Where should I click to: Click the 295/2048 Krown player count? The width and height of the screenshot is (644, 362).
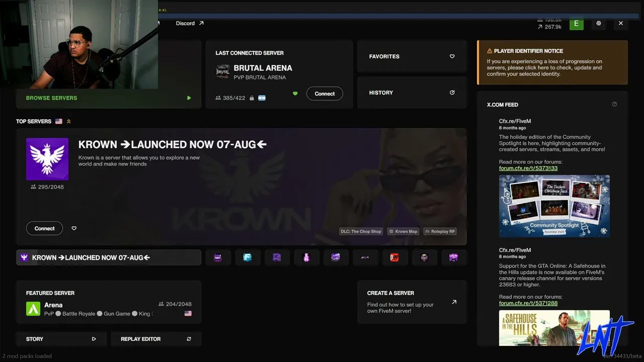tap(47, 187)
